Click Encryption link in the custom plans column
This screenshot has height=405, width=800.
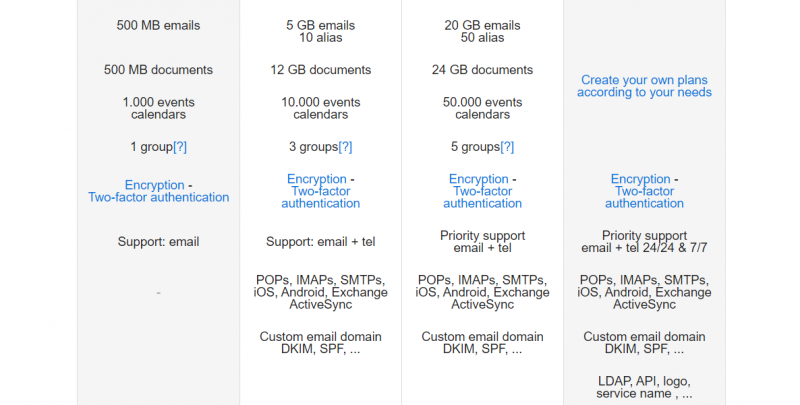640,179
